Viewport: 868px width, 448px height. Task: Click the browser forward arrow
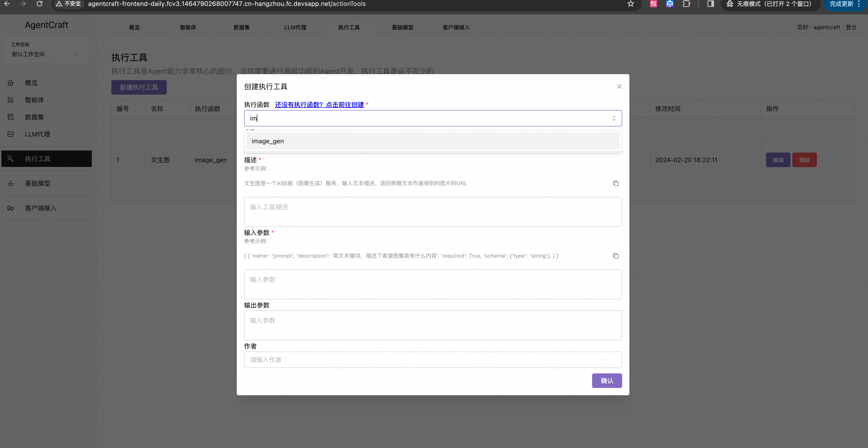[23, 4]
